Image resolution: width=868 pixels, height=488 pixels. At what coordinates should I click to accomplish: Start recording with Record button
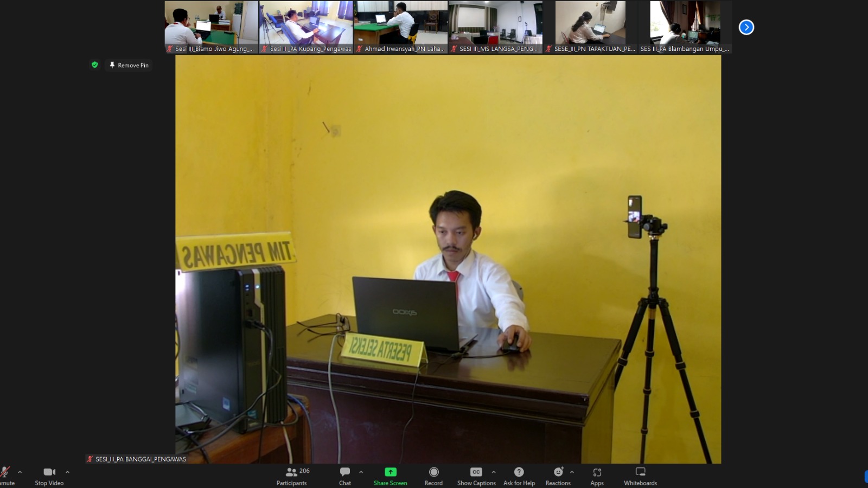coord(433,476)
